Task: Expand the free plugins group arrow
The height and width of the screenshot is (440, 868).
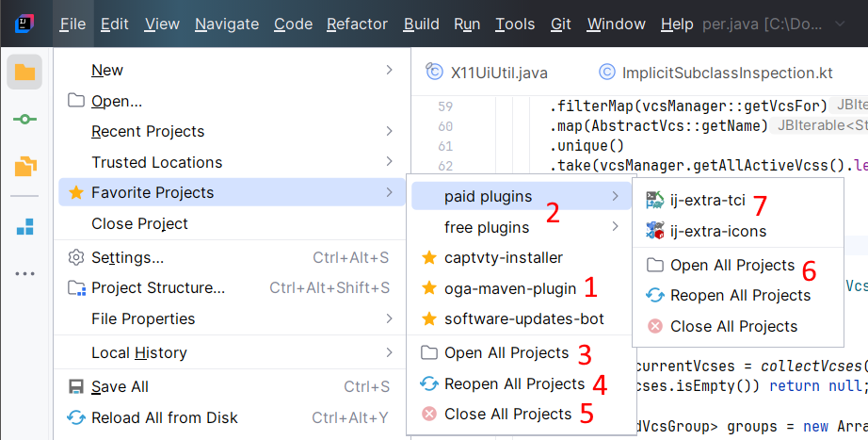Action: pos(615,227)
